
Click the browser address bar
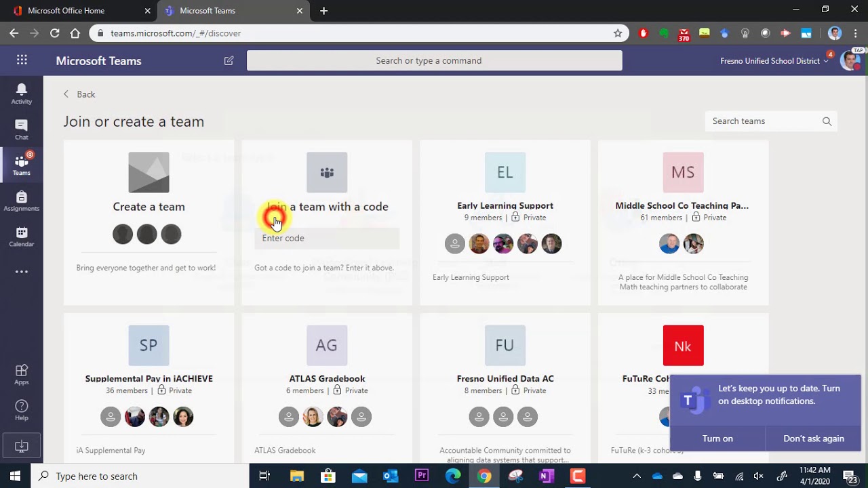click(x=359, y=33)
